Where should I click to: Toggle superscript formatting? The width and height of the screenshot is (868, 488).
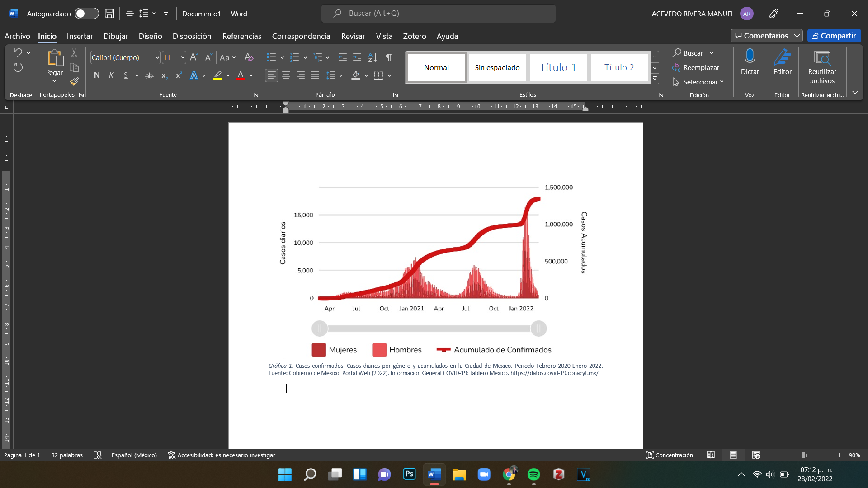[179, 75]
